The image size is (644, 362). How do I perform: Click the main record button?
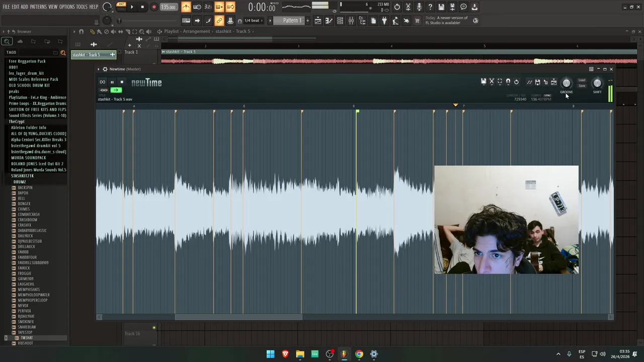pyautogui.click(x=154, y=7)
